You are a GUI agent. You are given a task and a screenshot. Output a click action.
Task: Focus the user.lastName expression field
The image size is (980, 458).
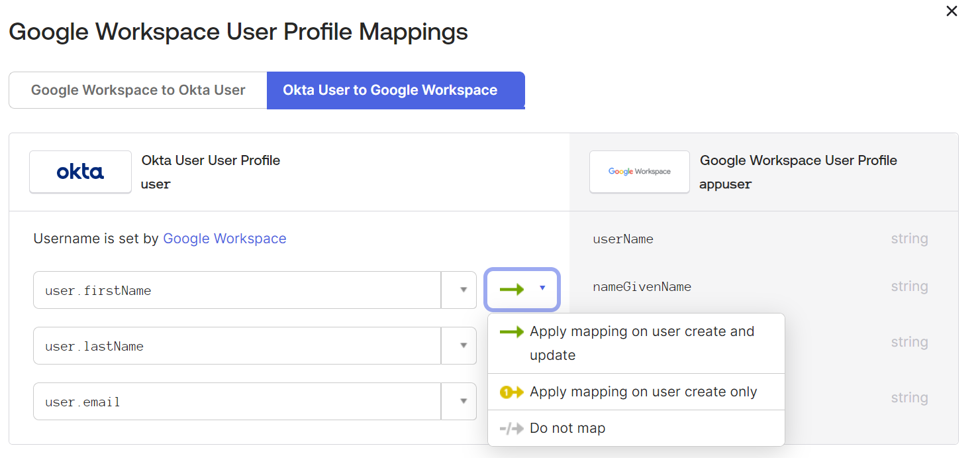pos(237,345)
